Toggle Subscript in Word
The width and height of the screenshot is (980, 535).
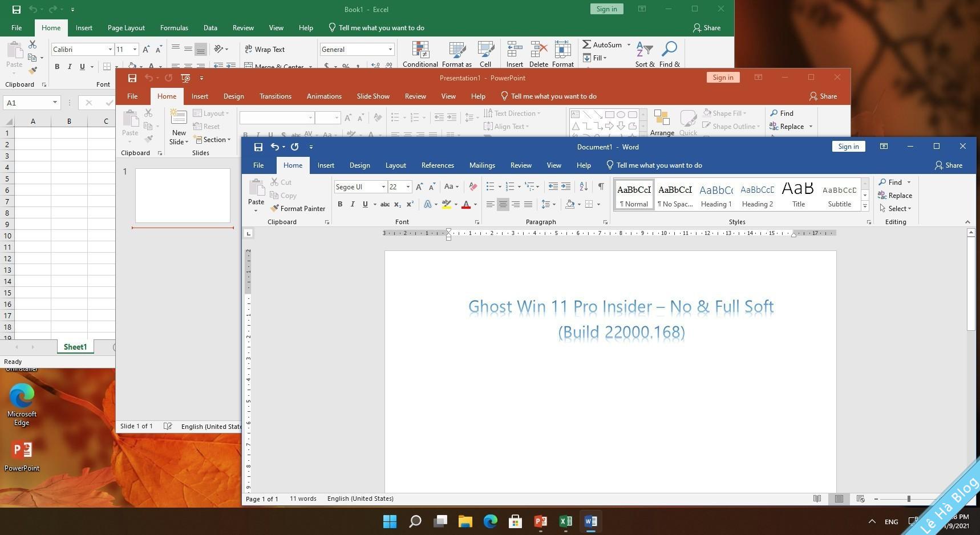click(x=398, y=204)
